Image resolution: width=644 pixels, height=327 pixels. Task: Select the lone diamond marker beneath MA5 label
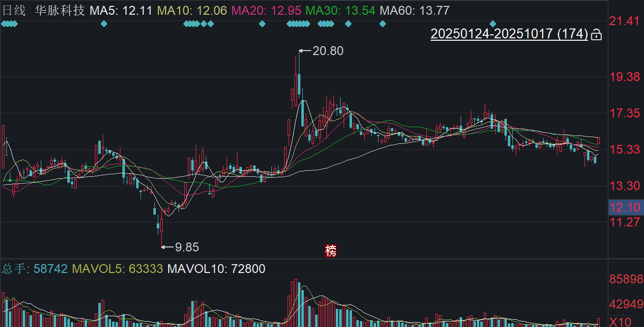(x=104, y=24)
